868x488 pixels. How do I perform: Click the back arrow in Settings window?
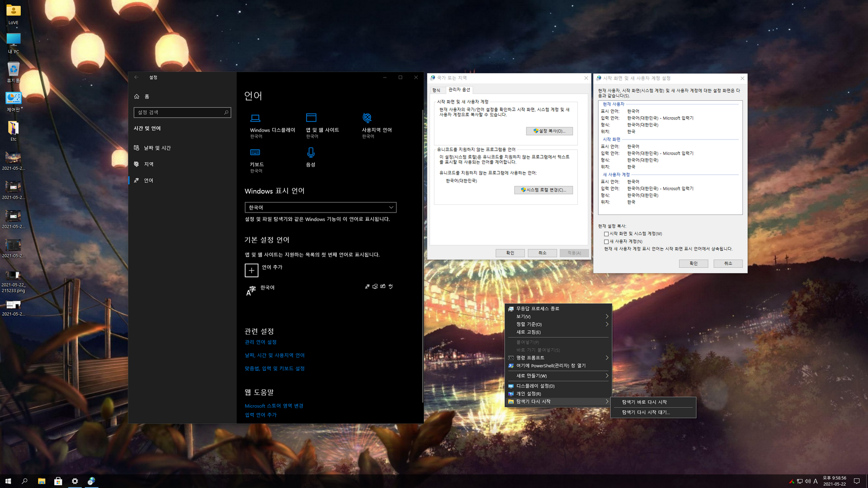(x=136, y=77)
